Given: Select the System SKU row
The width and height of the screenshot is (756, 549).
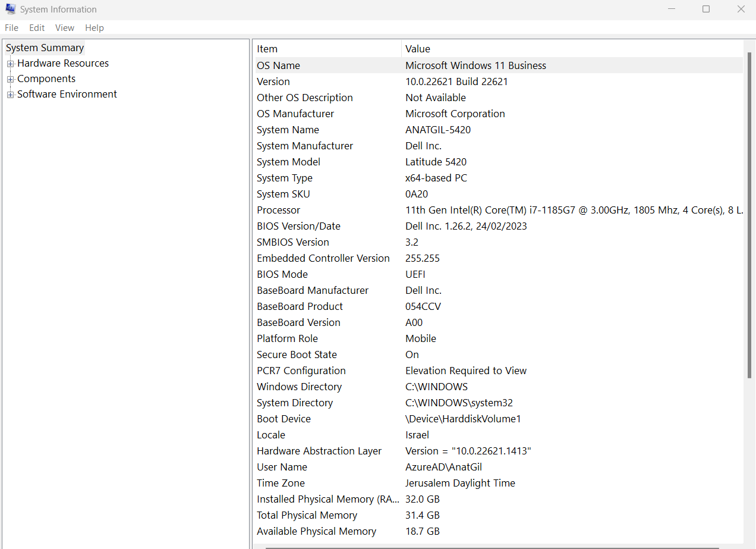Looking at the screenshot, I should [x=499, y=194].
